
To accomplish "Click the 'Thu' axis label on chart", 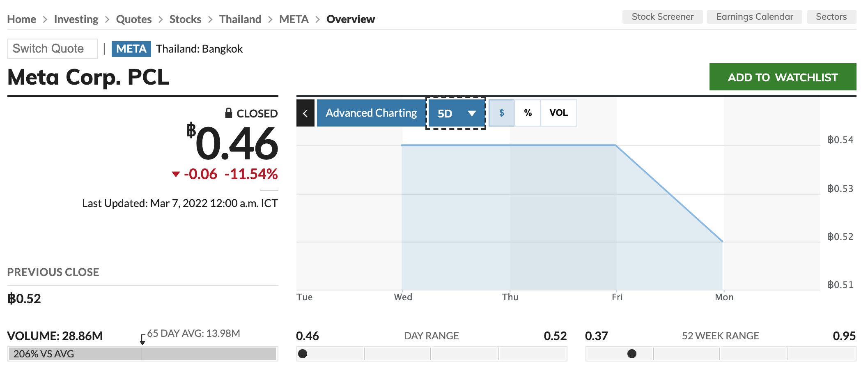I will 510,297.
